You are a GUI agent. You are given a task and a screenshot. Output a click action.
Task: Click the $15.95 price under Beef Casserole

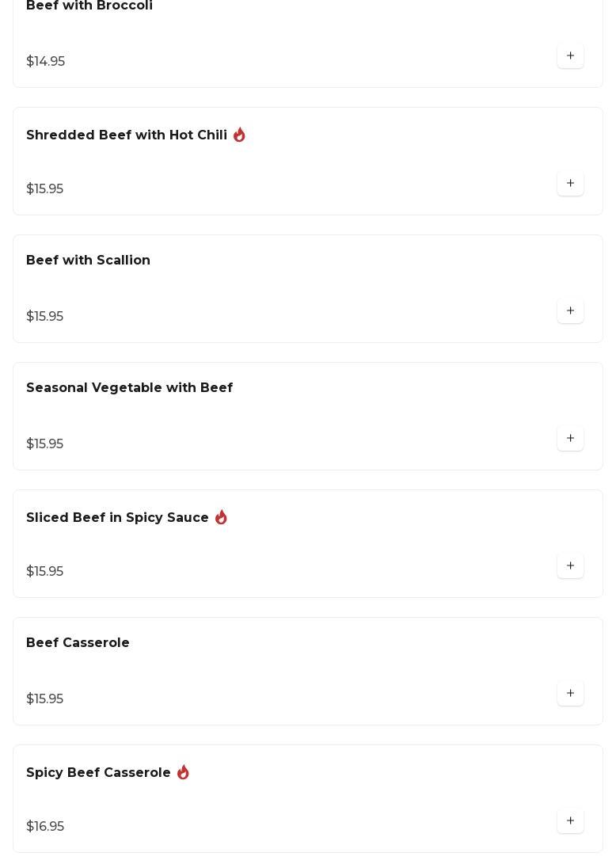44,699
